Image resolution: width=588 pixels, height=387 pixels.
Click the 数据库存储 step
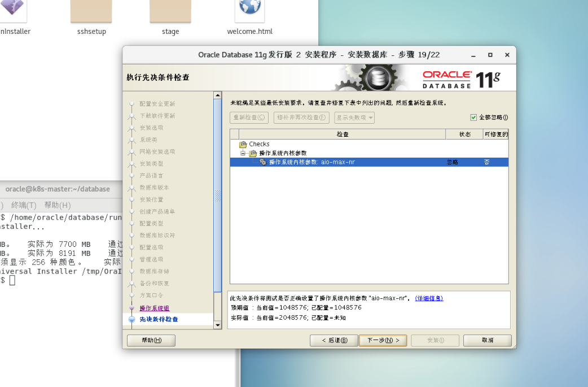[154, 271]
